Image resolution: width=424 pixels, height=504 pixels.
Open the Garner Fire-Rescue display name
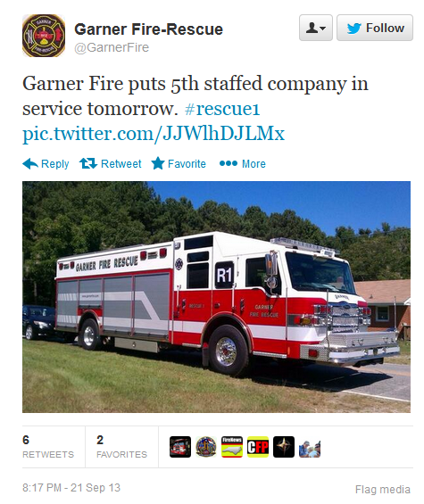pos(149,29)
